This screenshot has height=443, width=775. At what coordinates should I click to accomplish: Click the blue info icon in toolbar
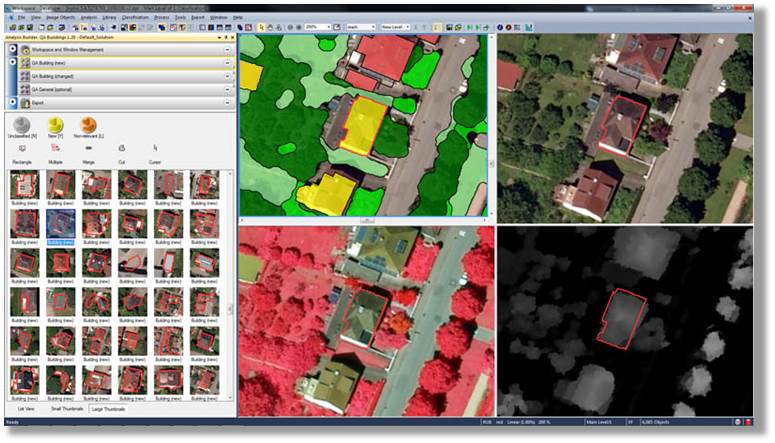click(500, 27)
